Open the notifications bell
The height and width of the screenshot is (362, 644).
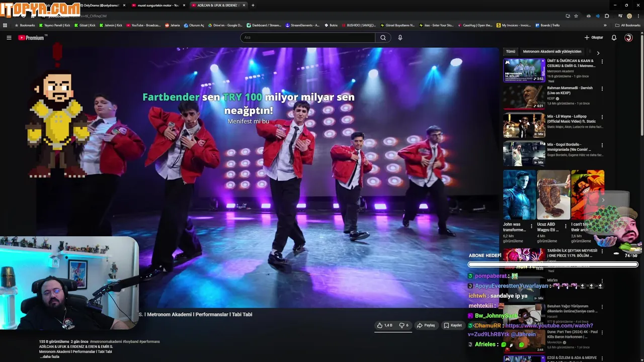614,38
